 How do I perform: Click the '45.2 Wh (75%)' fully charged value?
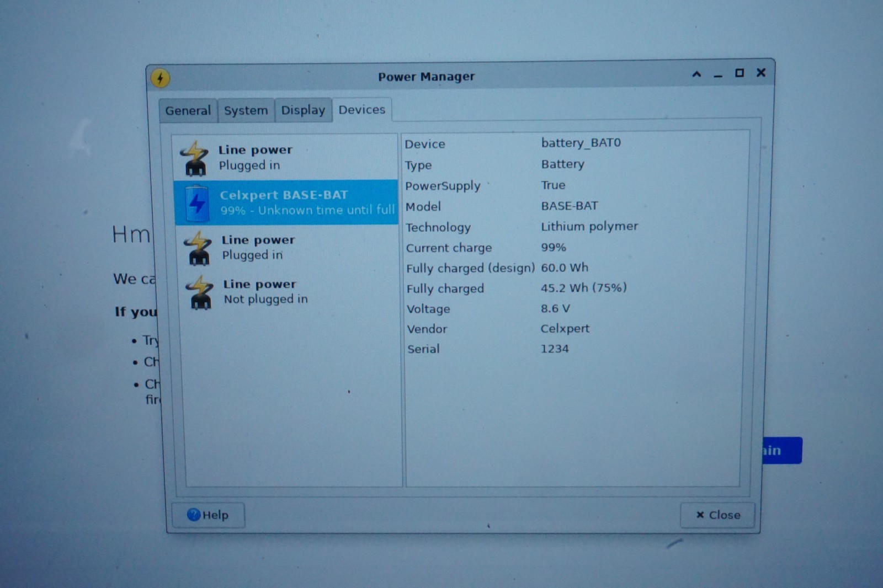pyautogui.click(x=583, y=287)
